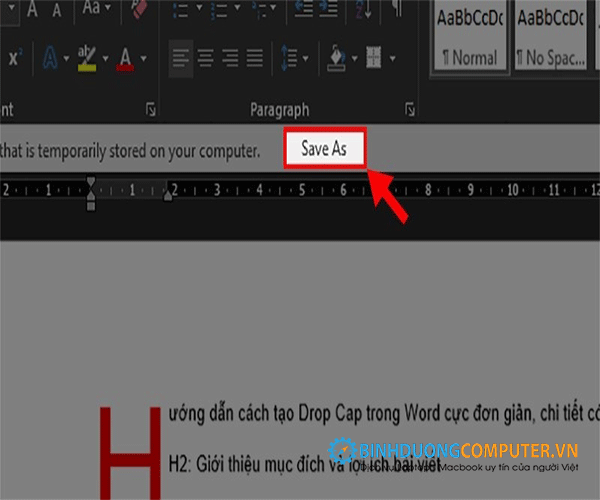Click the Superscript icon
600x500 pixels.
[14, 57]
